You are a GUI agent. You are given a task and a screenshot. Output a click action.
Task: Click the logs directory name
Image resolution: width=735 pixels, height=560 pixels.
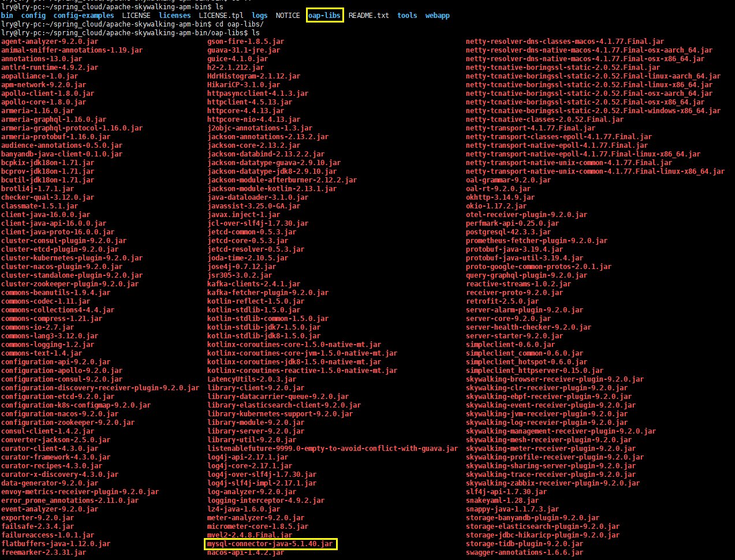point(260,16)
